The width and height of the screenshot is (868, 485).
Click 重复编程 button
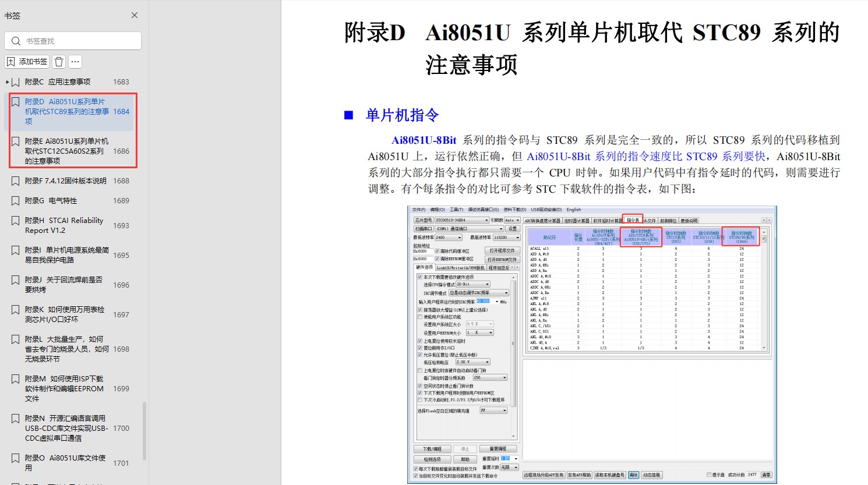point(497,449)
